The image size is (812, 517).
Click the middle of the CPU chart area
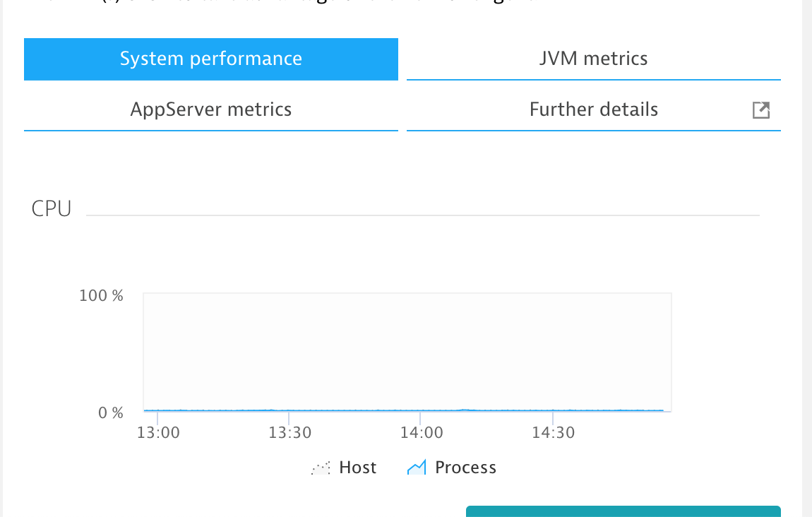[x=407, y=352]
